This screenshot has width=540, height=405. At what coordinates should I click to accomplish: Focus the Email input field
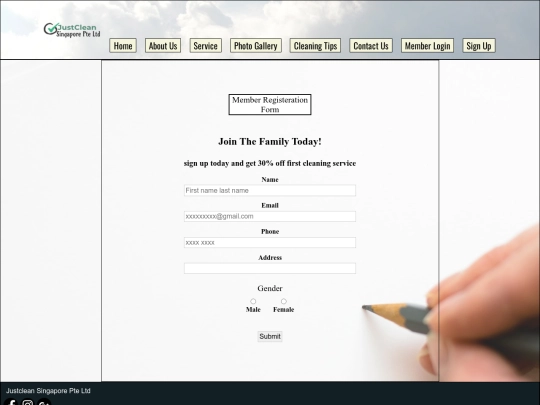click(x=270, y=216)
